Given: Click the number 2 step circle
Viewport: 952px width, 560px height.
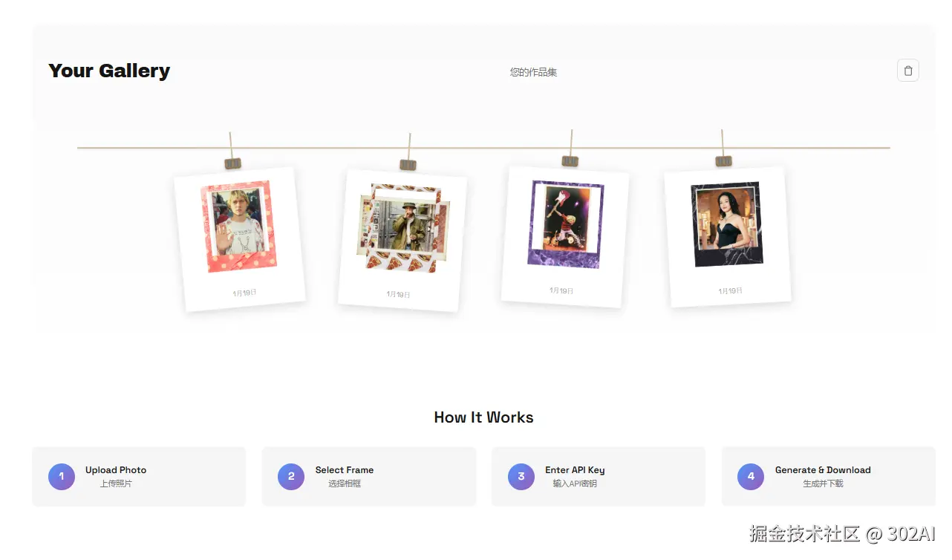Looking at the screenshot, I should (x=291, y=477).
